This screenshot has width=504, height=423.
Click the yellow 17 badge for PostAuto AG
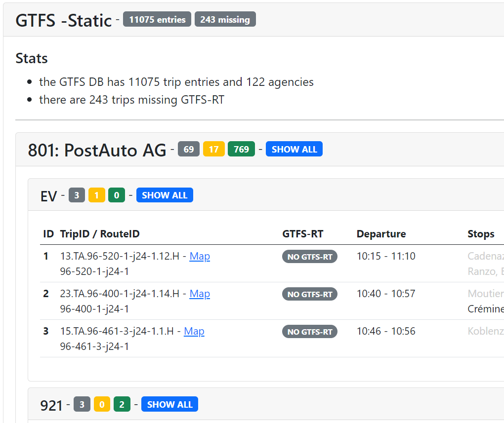[214, 149]
